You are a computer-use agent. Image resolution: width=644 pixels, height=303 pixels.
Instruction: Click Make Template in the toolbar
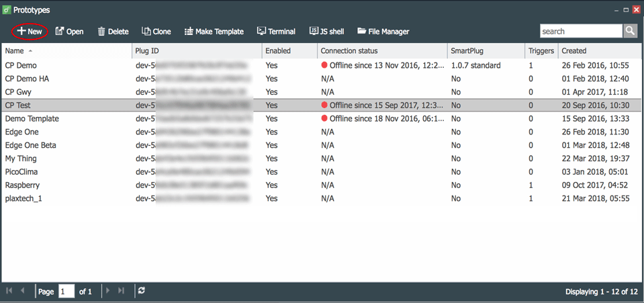click(214, 32)
